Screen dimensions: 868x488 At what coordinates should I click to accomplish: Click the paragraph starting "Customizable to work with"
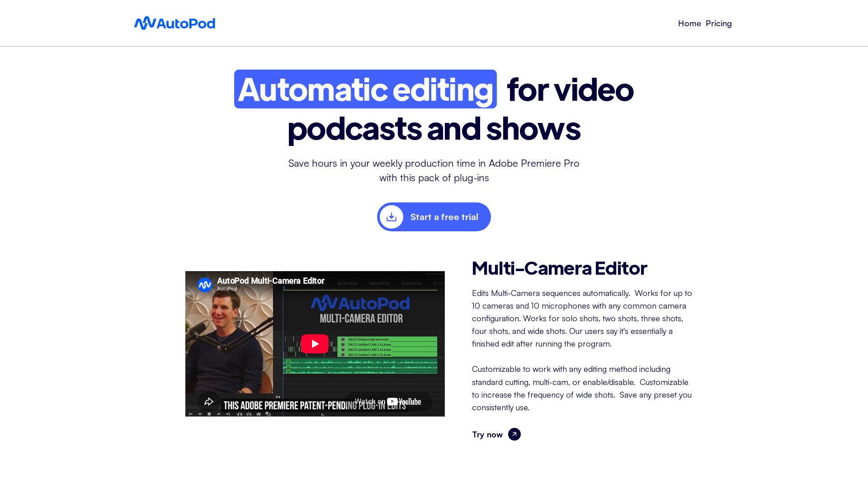582,388
